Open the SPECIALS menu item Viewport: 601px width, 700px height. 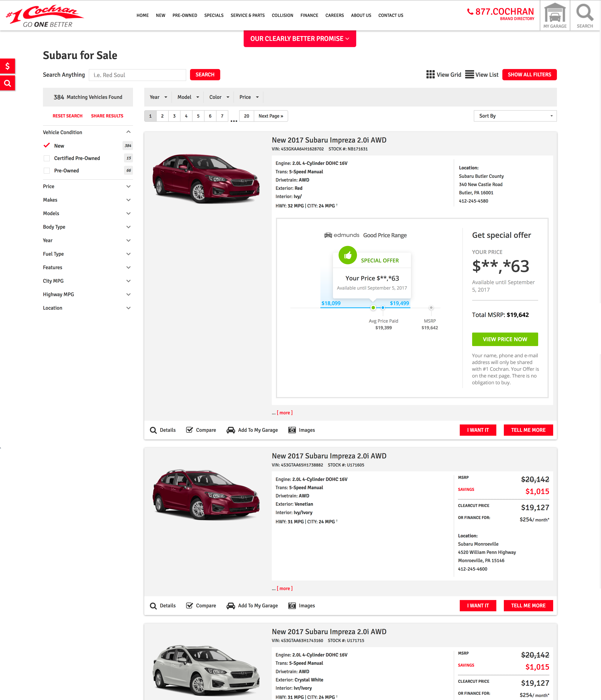pyautogui.click(x=214, y=16)
